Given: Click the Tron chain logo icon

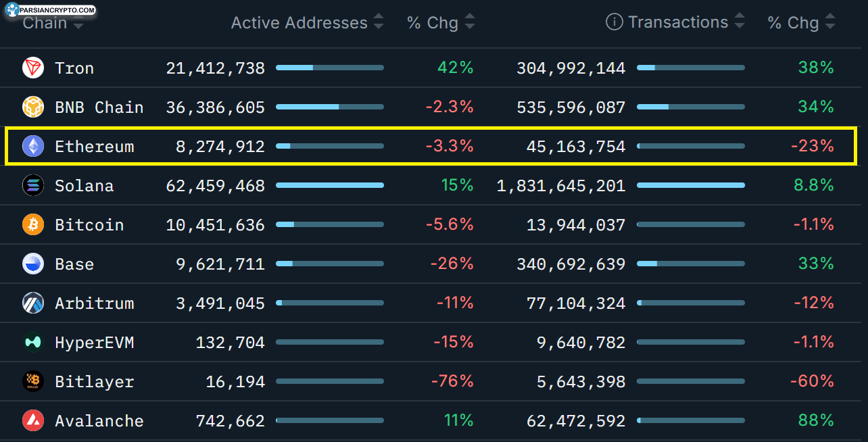Looking at the screenshot, I should [33, 68].
